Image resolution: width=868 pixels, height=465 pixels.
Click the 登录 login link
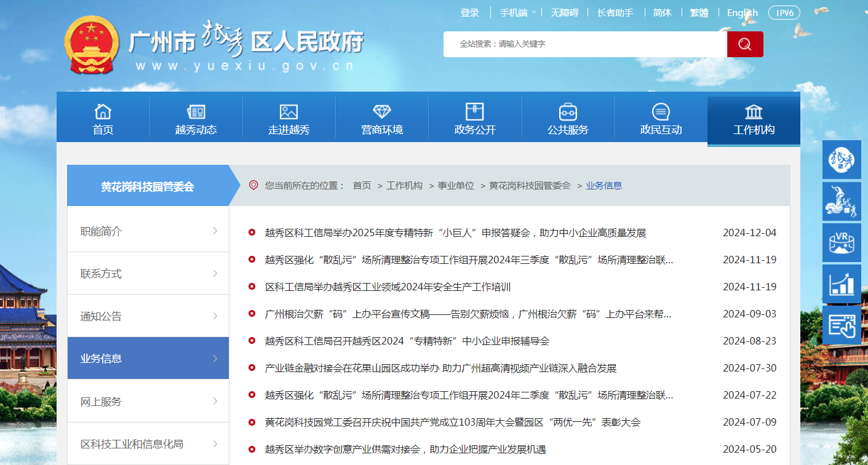[470, 12]
